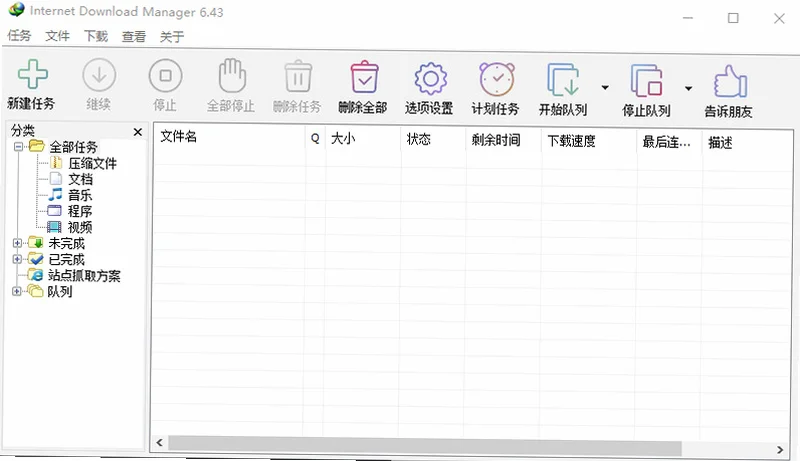Open the 下载 menu
This screenshot has width=800, height=461.
[95, 36]
